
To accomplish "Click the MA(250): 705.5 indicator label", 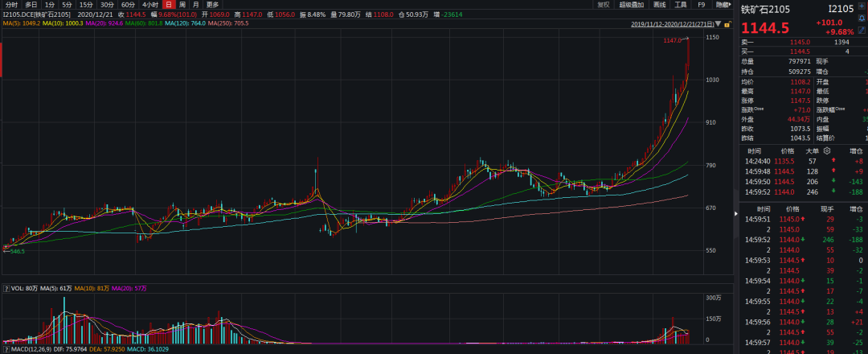I will pos(228,23).
